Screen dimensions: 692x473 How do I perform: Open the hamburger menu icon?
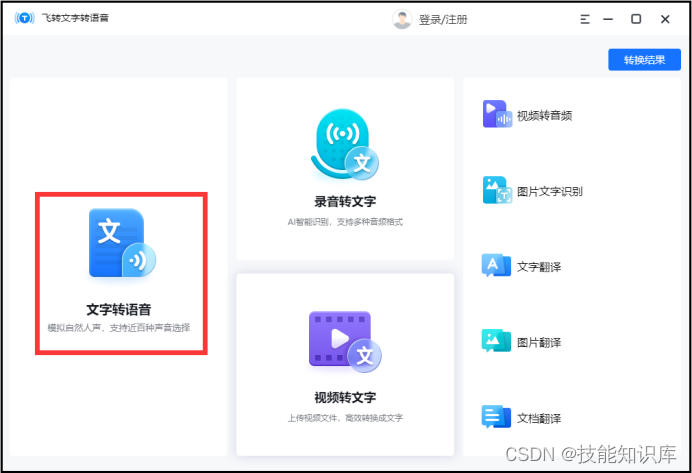585,19
